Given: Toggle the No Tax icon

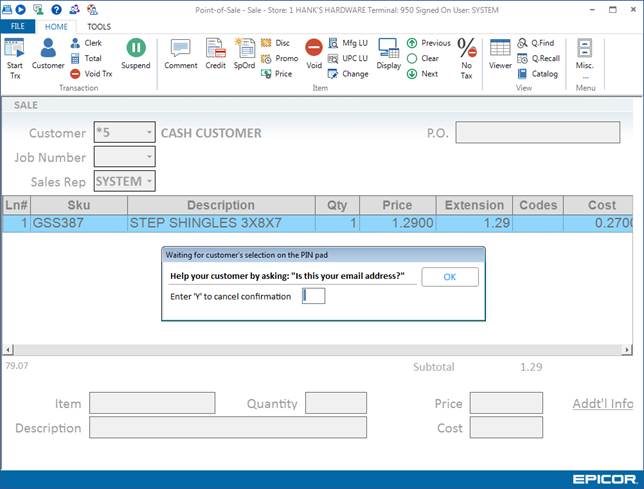Looking at the screenshot, I should 466,54.
